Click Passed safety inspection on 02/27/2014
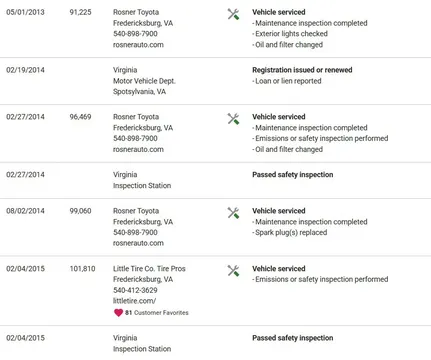This screenshot has height=360, width=431. 293,175
